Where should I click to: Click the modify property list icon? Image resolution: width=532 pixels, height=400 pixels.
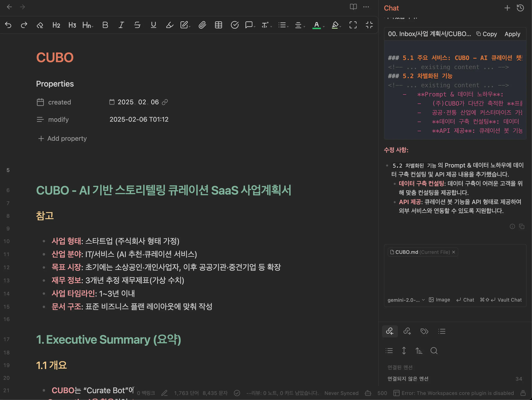(40, 119)
